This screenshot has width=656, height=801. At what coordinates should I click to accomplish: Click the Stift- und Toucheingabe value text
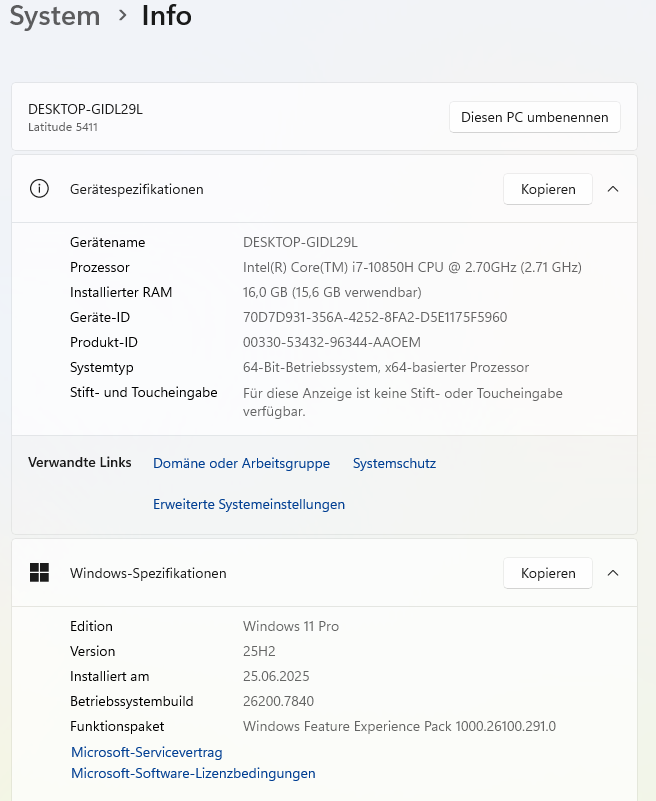click(403, 402)
